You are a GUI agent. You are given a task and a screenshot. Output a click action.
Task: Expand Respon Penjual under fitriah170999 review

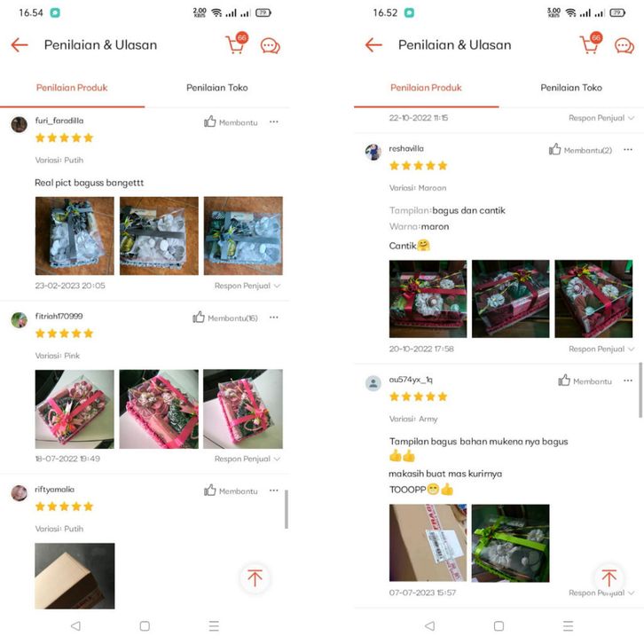point(247,459)
